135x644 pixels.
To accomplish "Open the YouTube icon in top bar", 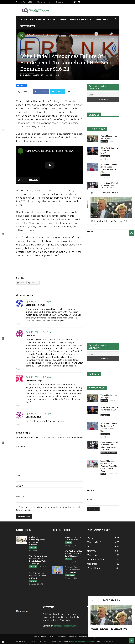I will pyautogui.click(x=79, y=2).
